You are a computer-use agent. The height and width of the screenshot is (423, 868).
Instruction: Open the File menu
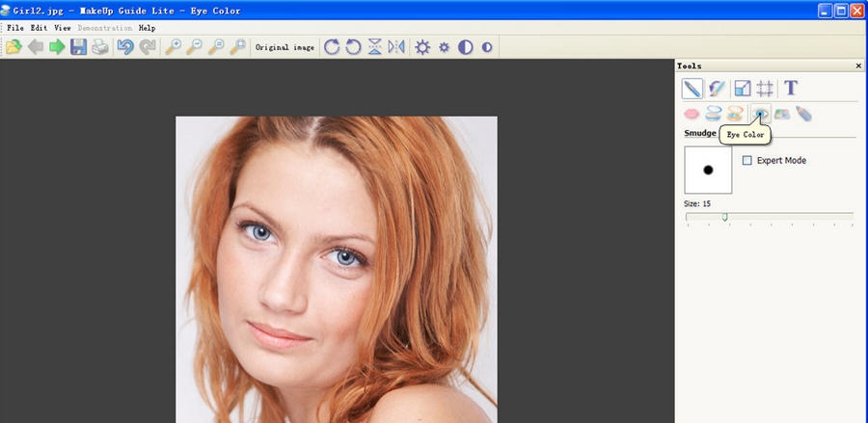pos(15,28)
